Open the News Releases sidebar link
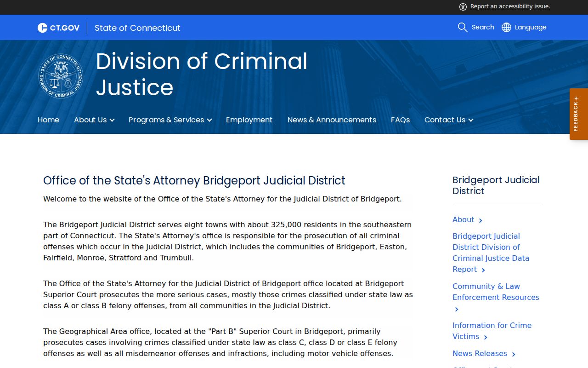588x368 pixels. pos(480,353)
